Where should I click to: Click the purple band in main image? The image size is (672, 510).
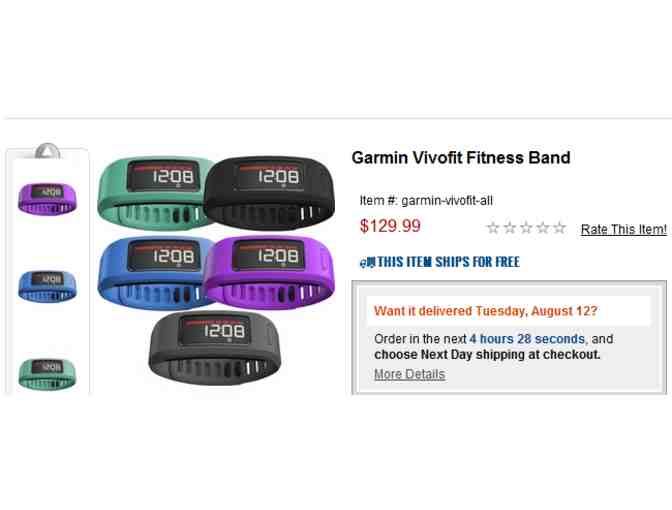tap(269, 272)
